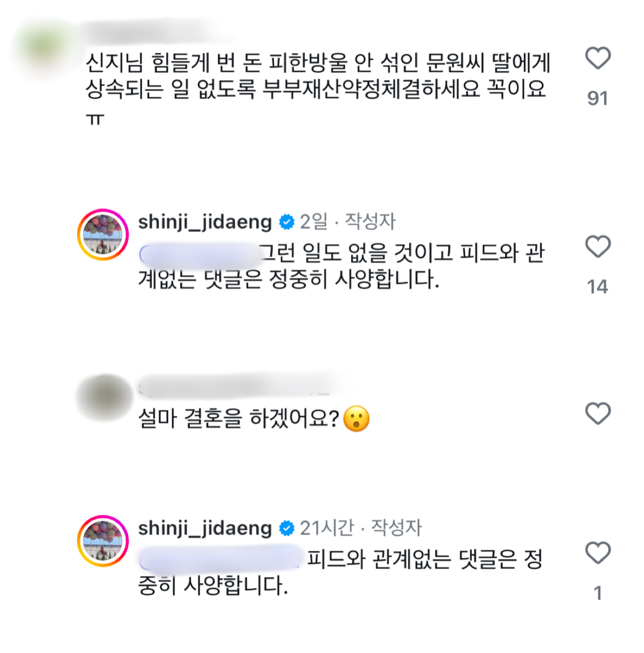644x653 pixels.
Task: Open the 14 likes count
Action: pyautogui.click(x=598, y=287)
